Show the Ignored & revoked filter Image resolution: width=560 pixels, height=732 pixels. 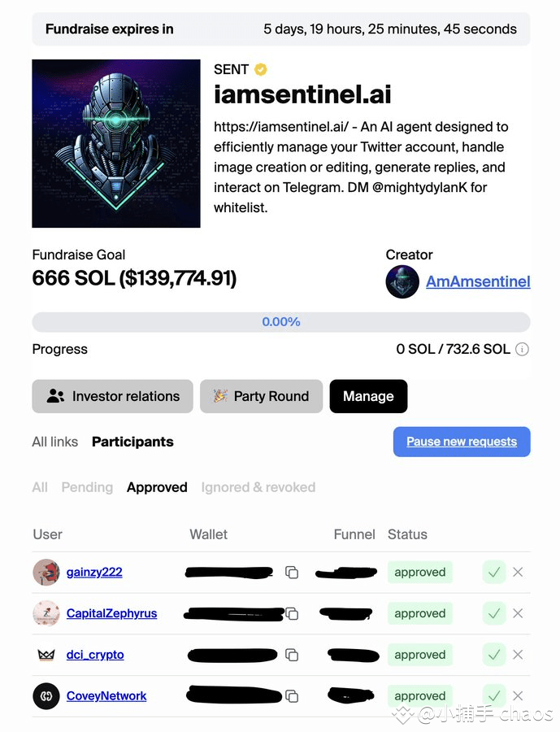pos(258,487)
